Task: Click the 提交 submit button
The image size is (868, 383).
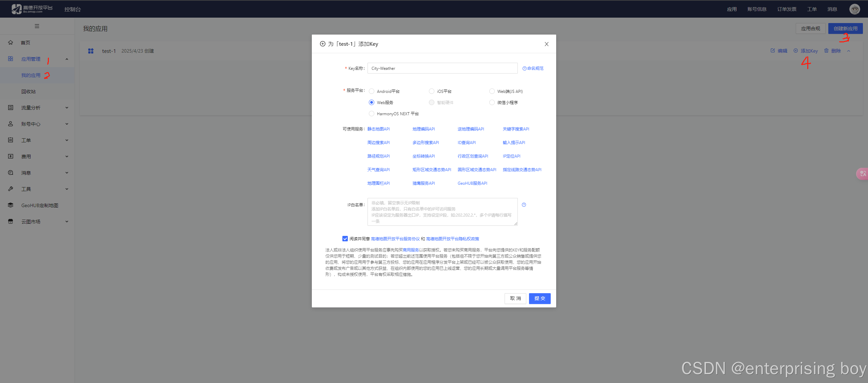Action: [x=540, y=298]
